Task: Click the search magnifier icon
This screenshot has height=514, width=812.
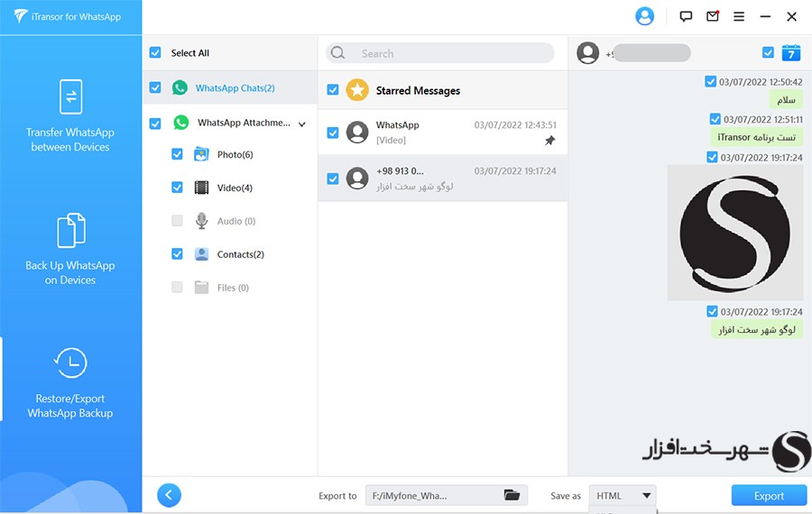Action: [337, 53]
